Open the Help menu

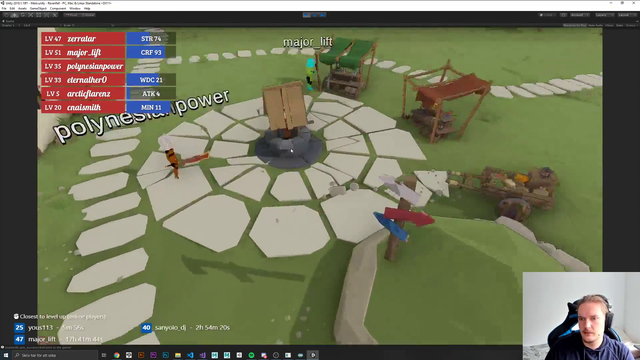point(87,8)
